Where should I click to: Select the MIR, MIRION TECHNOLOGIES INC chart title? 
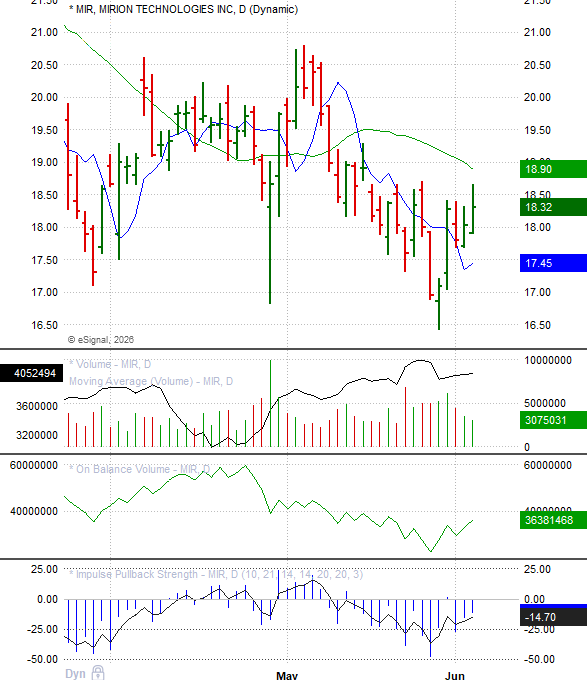[183, 10]
